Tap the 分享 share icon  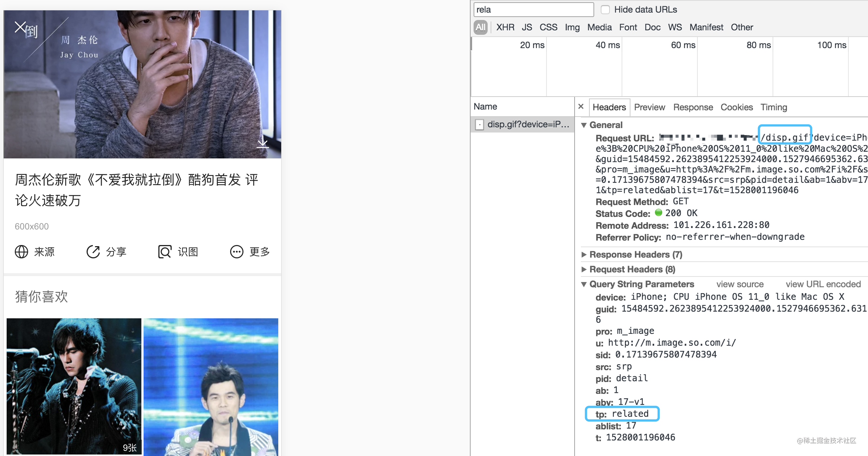click(93, 252)
